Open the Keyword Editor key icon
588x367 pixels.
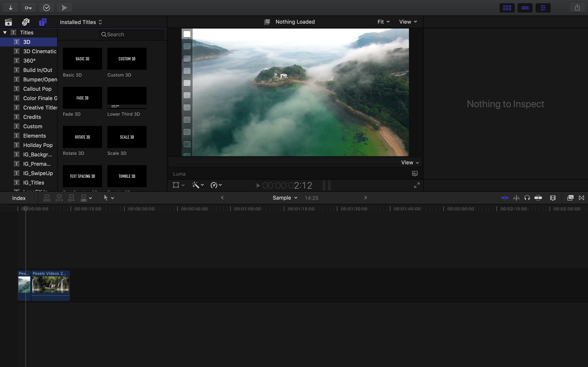28,8
